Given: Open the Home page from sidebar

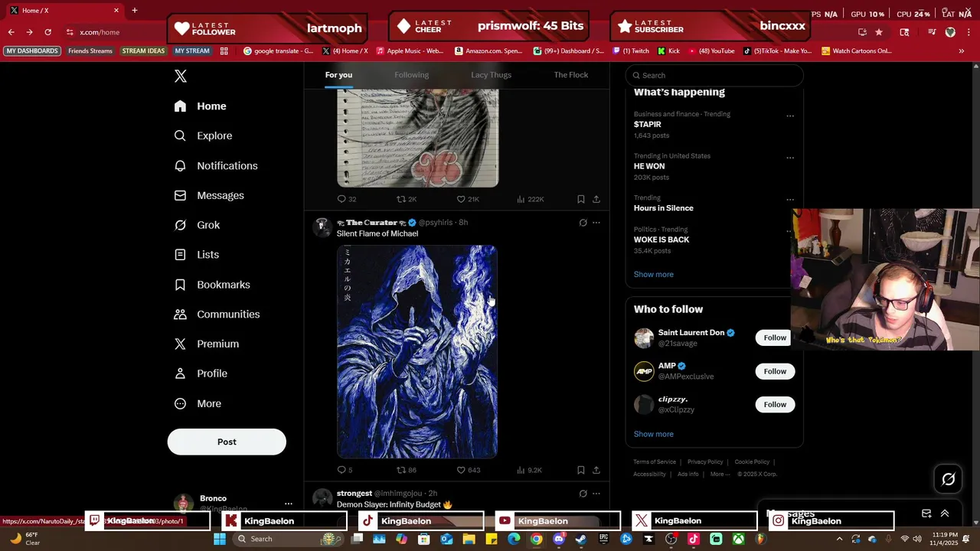Looking at the screenshot, I should tap(200, 106).
